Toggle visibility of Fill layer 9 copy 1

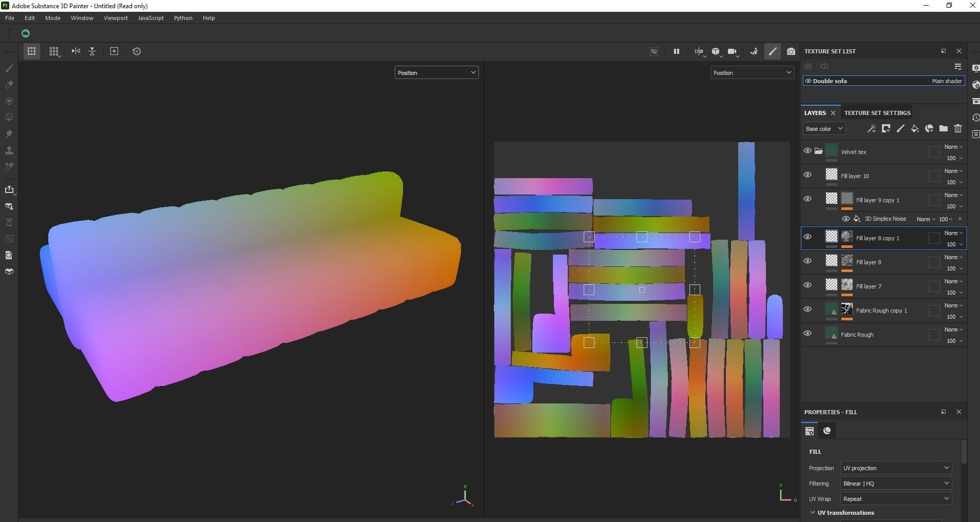(808, 199)
